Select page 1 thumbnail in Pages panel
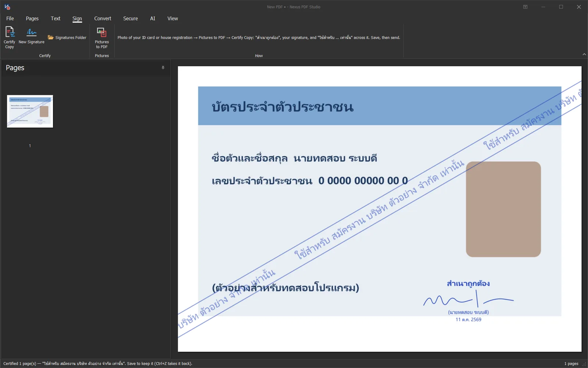This screenshot has width=588, height=368. (x=30, y=112)
